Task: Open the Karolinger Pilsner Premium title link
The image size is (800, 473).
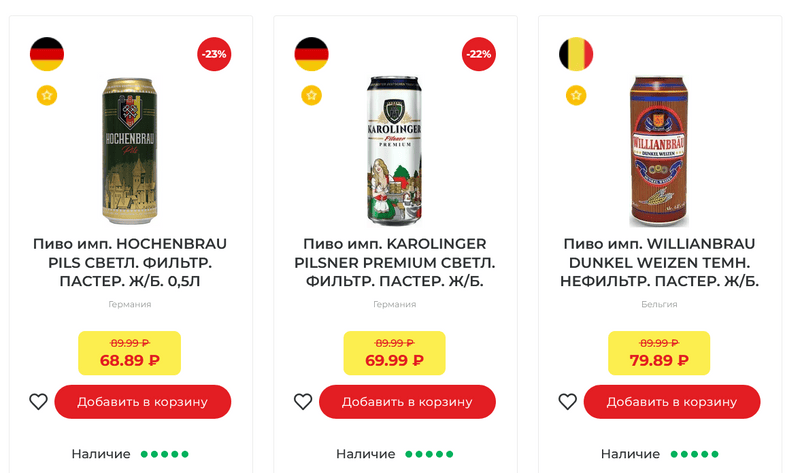Action: [394, 262]
